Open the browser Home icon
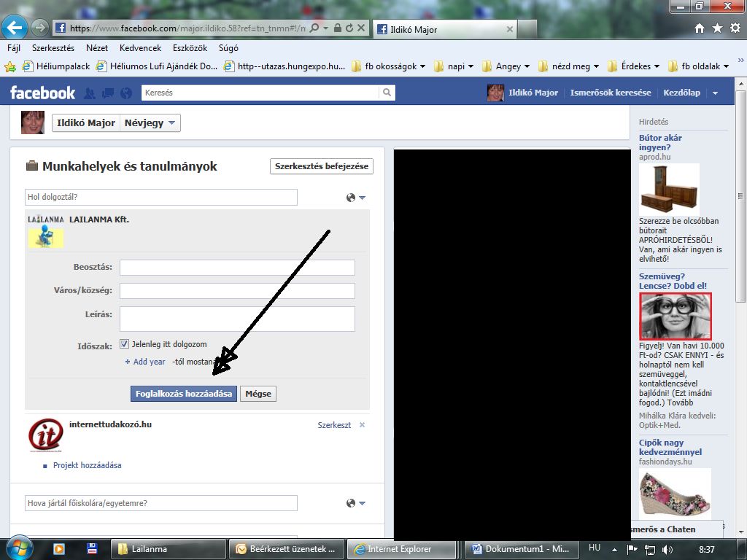The image size is (747, 560). click(x=700, y=28)
